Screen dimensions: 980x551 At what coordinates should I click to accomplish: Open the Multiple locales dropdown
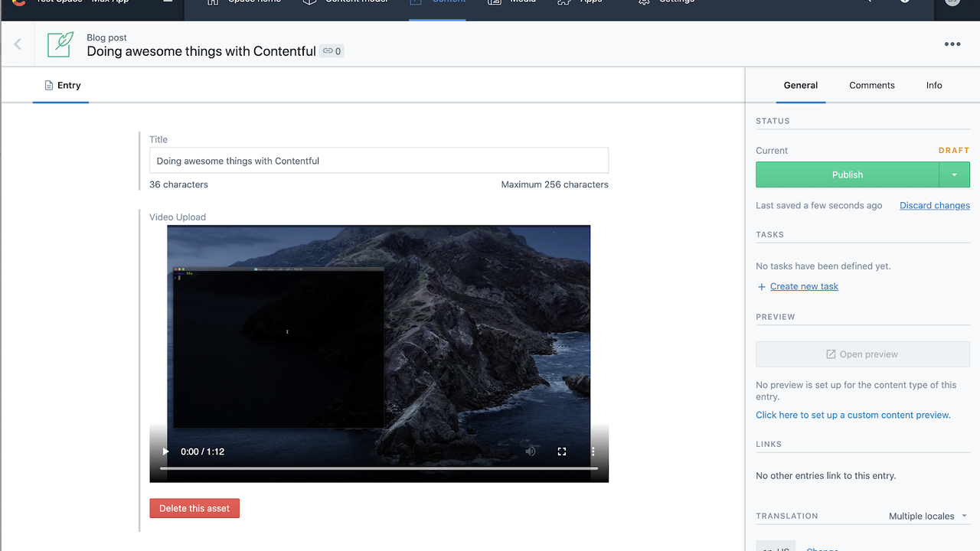click(x=927, y=517)
